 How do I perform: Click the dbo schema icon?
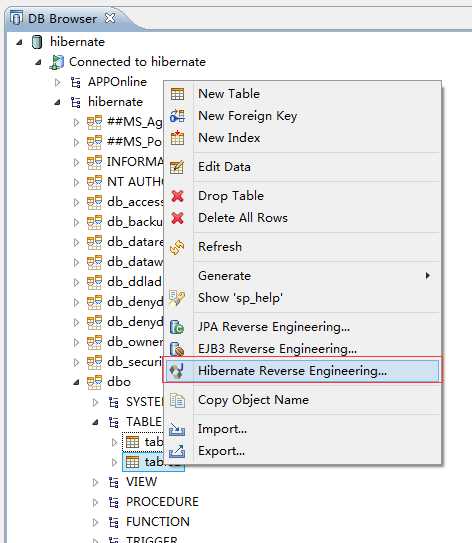tap(94, 382)
